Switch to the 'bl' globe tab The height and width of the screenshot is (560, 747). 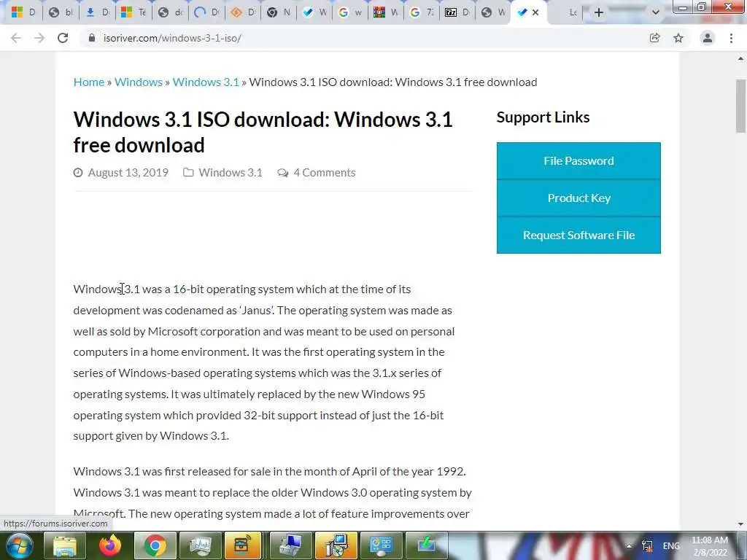tap(61, 12)
